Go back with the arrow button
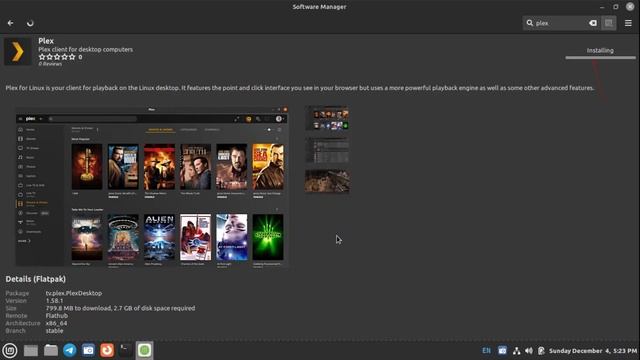 point(11,23)
